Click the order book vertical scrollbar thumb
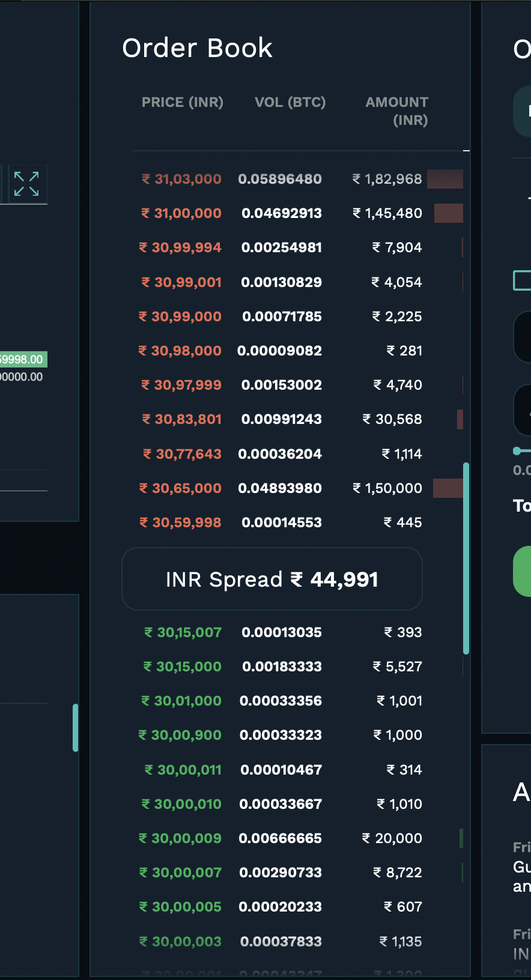 pyautogui.click(x=466, y=558)
